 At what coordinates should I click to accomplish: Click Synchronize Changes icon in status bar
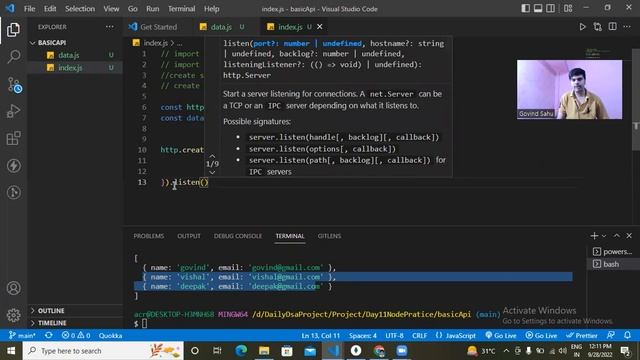tap(49, 336)
